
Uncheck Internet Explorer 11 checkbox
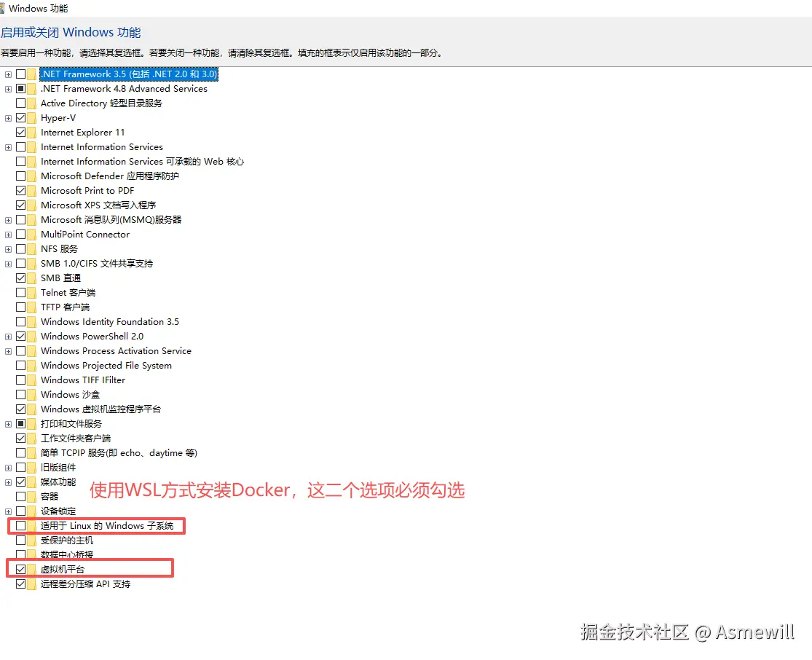click(x=20, y=133)
